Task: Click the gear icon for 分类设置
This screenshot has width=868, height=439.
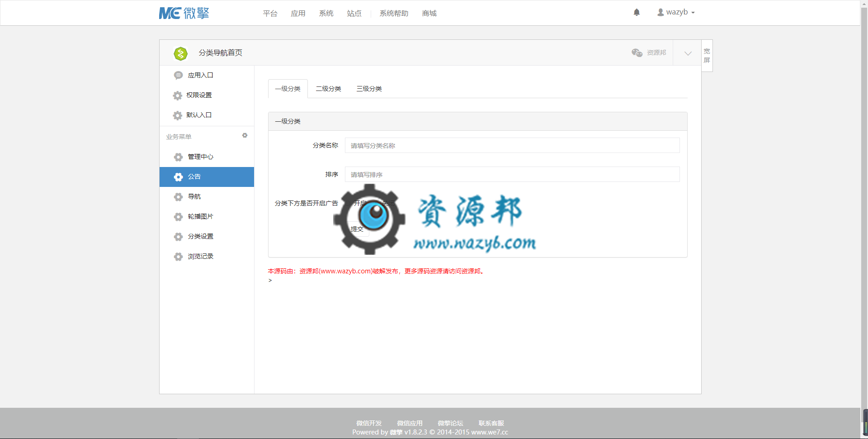Action: [178, 237]
